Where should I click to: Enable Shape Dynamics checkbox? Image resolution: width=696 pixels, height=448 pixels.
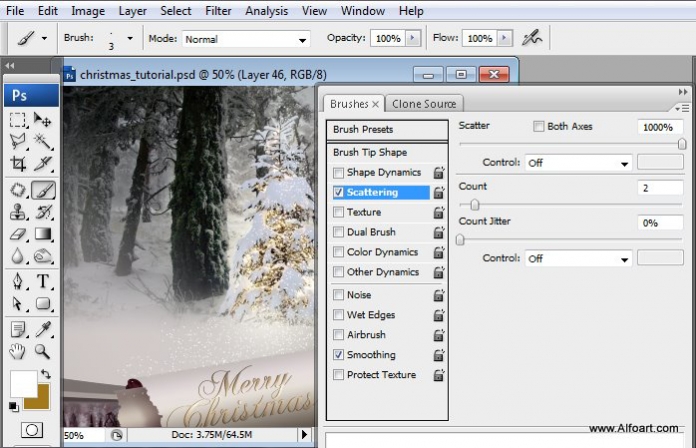click(x=338, y=172)
